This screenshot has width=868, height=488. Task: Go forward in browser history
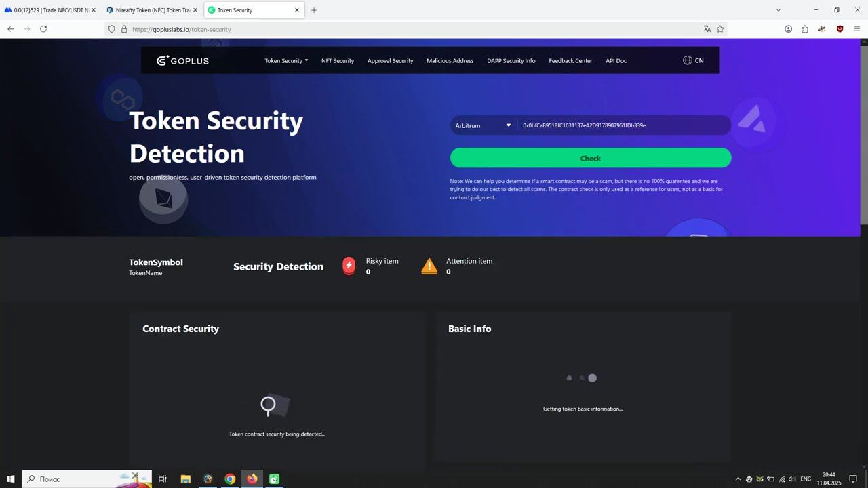(27, 29)
